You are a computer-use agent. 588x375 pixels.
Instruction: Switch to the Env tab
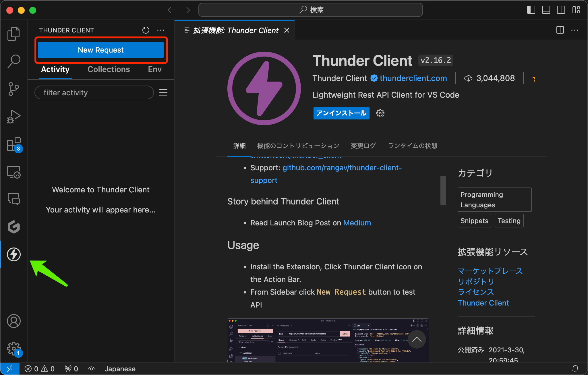(x=155, y=69)
